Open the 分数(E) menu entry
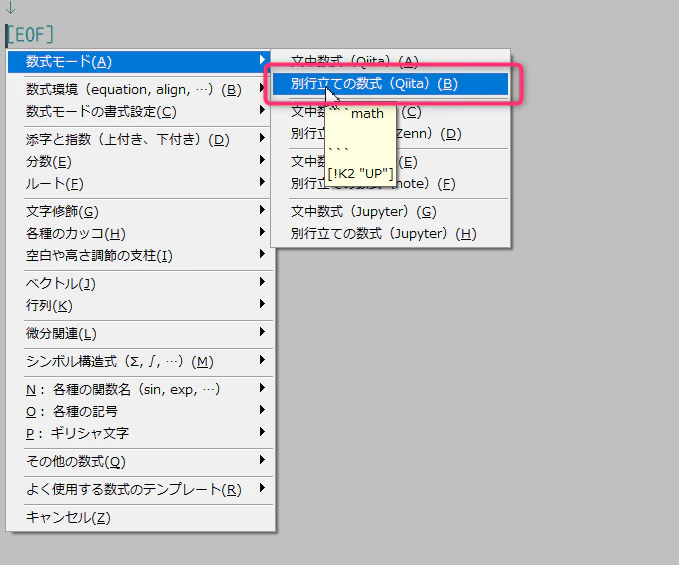The image size is (679, 565). pyautogui.click(x=139, y=161)
